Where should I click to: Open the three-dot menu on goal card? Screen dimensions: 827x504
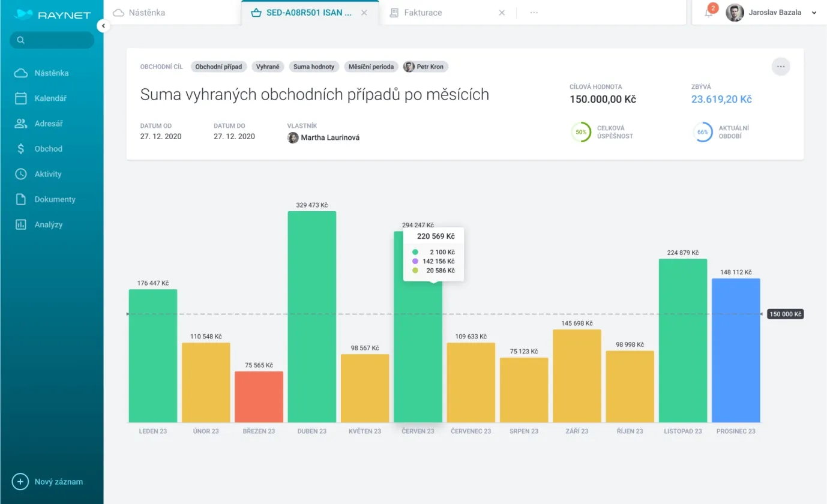click(x=780, y=67)
